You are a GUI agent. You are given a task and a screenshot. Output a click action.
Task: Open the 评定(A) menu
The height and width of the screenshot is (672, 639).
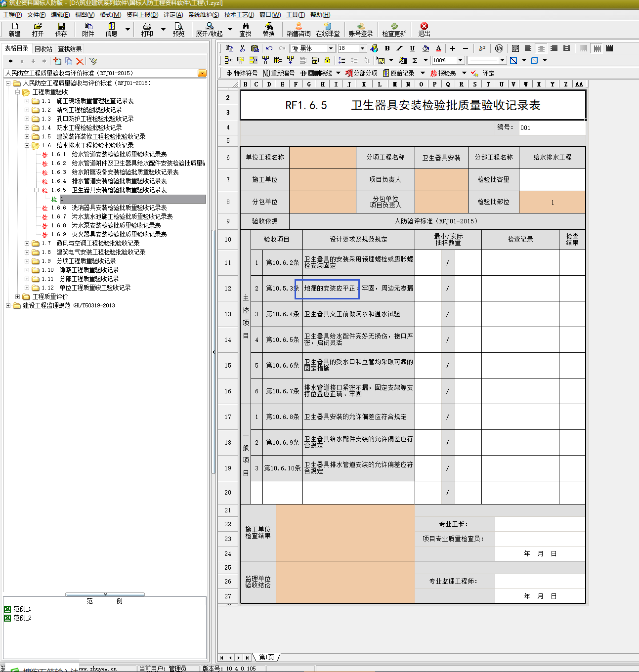click(x=173, y=15)
